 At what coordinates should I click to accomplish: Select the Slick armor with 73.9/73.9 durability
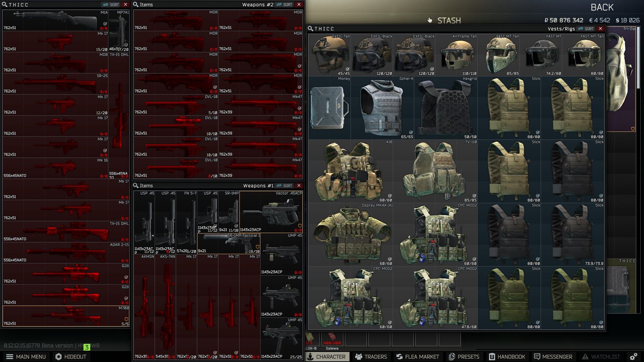[x=573, y=235]
